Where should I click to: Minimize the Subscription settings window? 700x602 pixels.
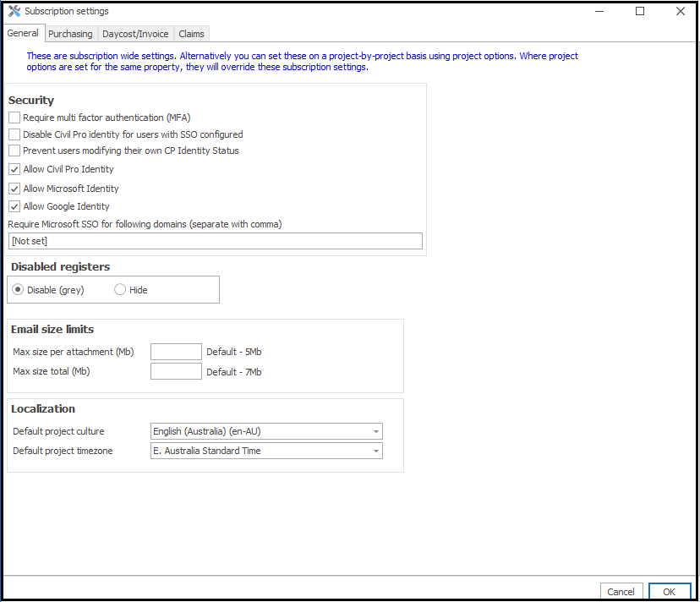(599, 12)
